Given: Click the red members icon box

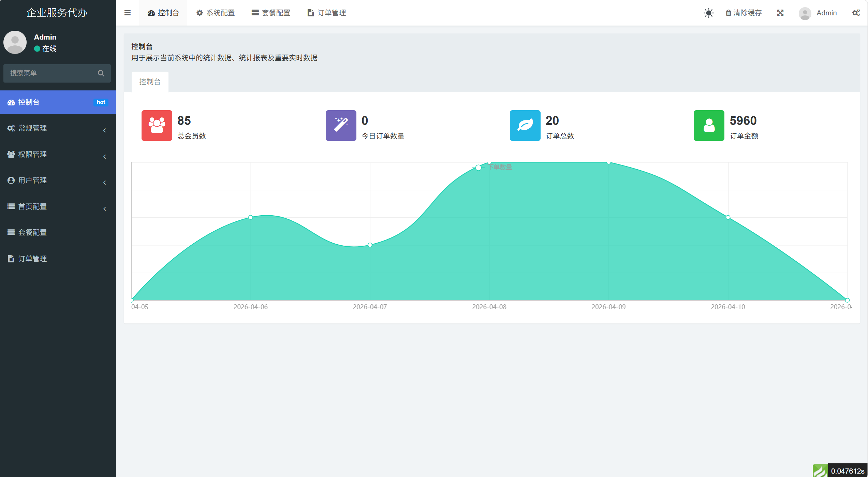Looking at the screenshot, I should [x=157, y=125].
